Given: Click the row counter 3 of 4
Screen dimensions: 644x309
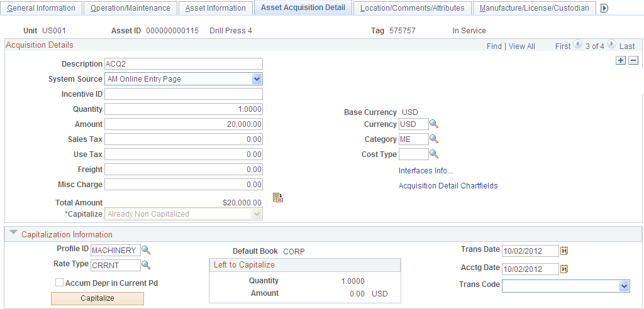Looking at the screenshot, I should [595, 46].
